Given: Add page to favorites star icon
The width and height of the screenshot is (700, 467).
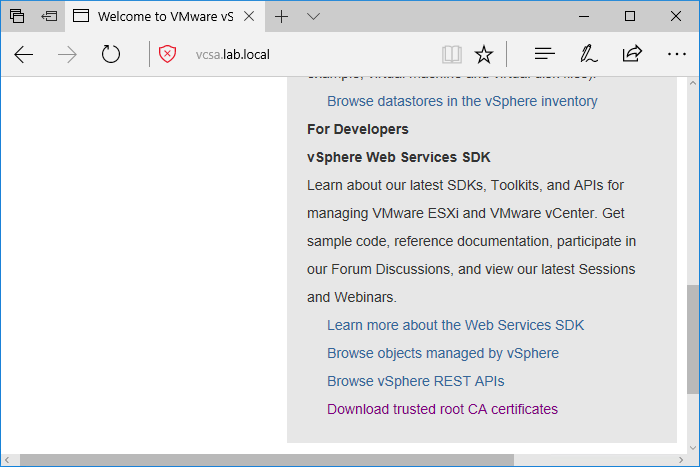Looking at the screenshot, I should click(x=484, y=54).
